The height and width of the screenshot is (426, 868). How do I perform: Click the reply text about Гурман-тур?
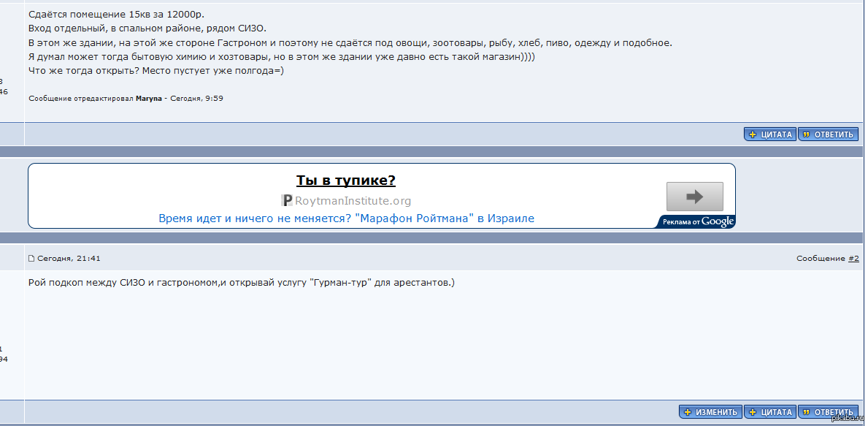pyautogui.click(x=241, y=283)
